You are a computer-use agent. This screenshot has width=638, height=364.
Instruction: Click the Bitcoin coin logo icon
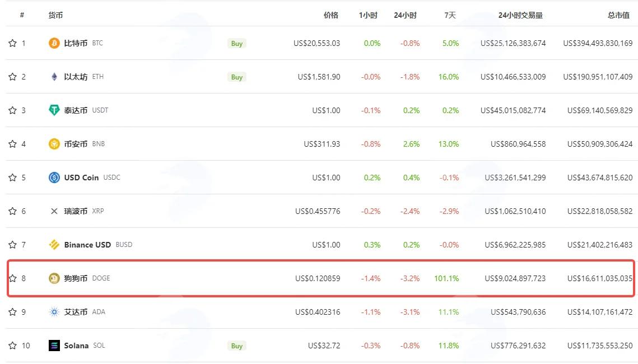click(54, 43)
